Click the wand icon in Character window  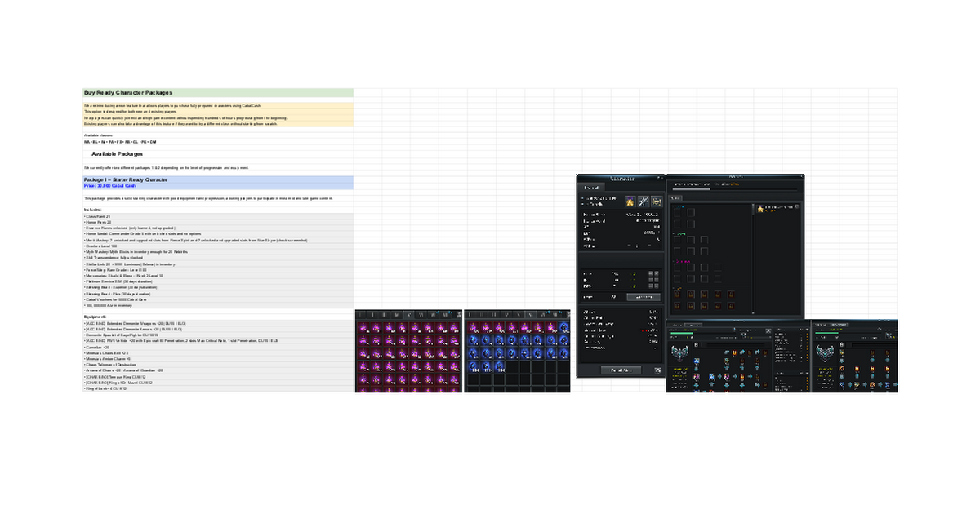coord(644,202)
